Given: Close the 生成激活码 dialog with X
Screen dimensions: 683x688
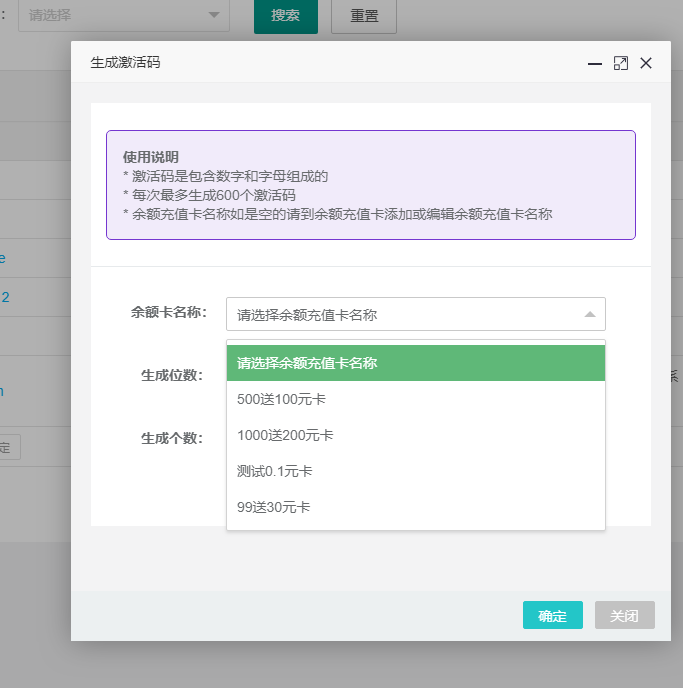Looking at the screenshot, I should coord(646,63).
